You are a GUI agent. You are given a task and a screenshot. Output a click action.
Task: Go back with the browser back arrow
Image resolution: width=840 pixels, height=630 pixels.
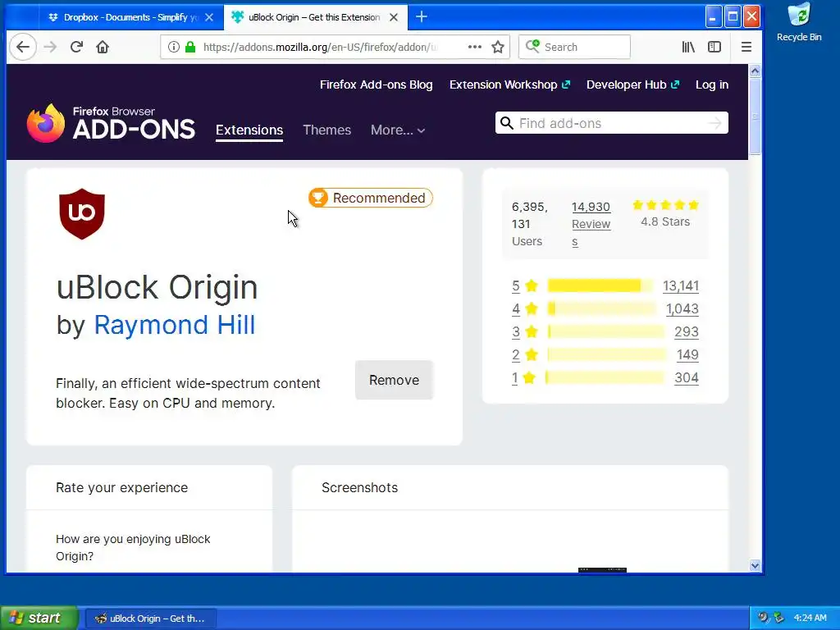[x=22, y=47]
